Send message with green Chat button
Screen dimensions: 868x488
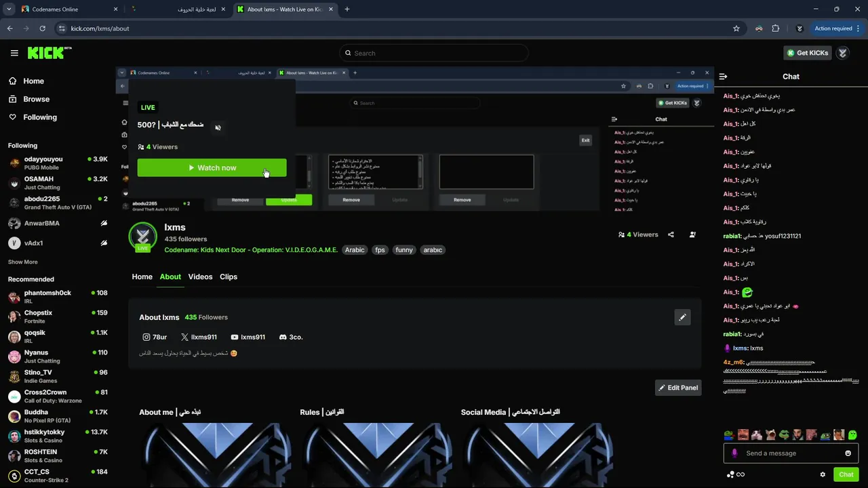[846, 474]
